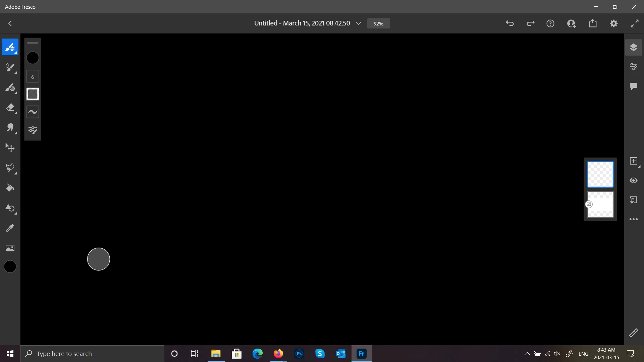Select the Paint Bucket fill tool
Viewport: 644px width, 362px height.
(x=10, y=188)
